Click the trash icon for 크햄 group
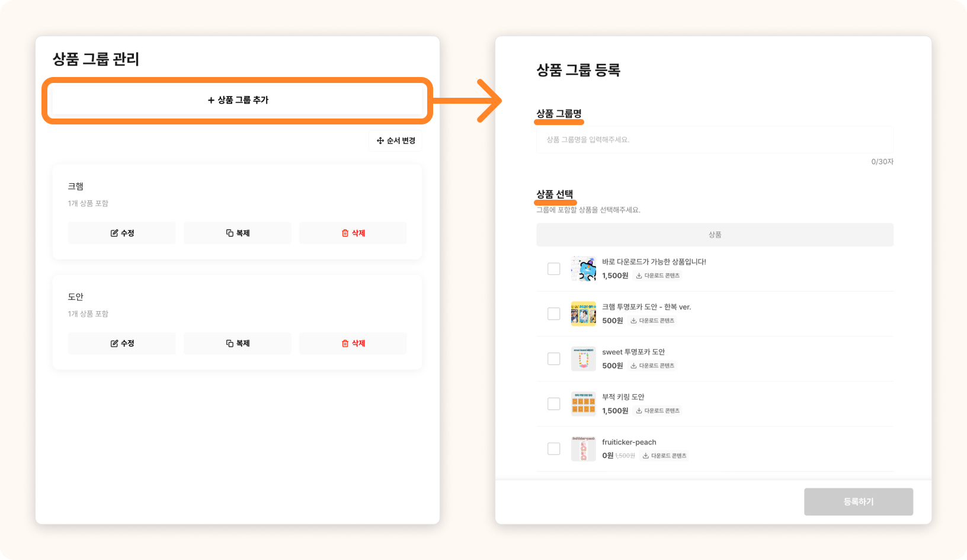The height and width of the screenshot is (560, 967). (345, 233)
